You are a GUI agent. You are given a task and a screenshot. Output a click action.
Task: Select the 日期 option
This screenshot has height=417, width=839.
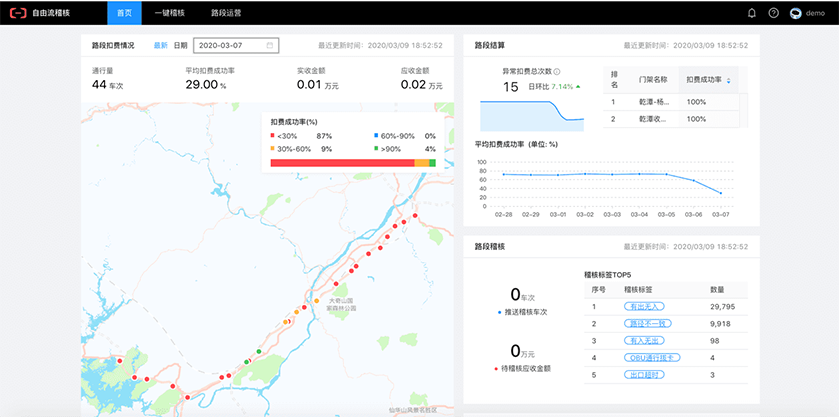point(180,45)
